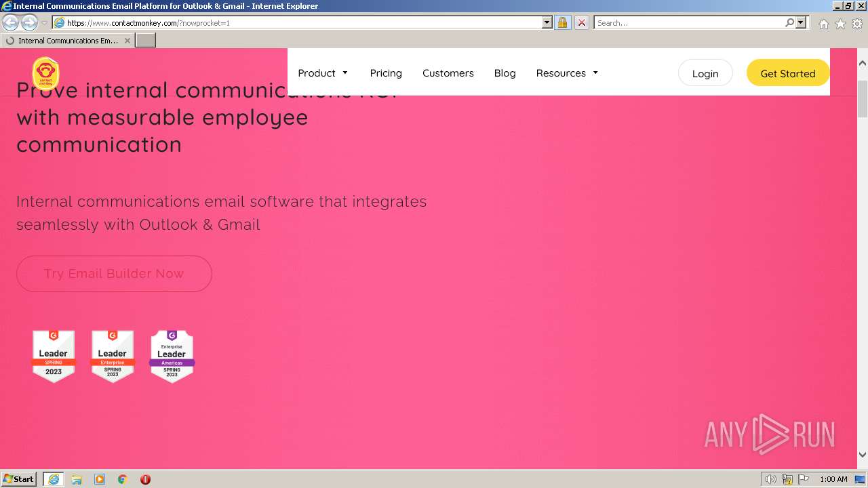The image size is (868, 488).
Task: Click the Show desktop button
Action: (861, 479)
